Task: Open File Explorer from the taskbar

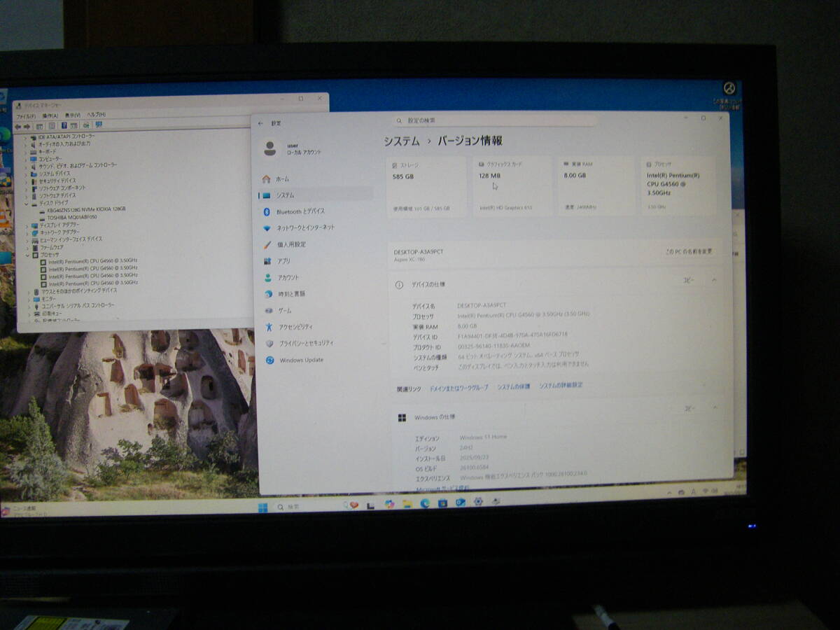Action: pos(407,504)
